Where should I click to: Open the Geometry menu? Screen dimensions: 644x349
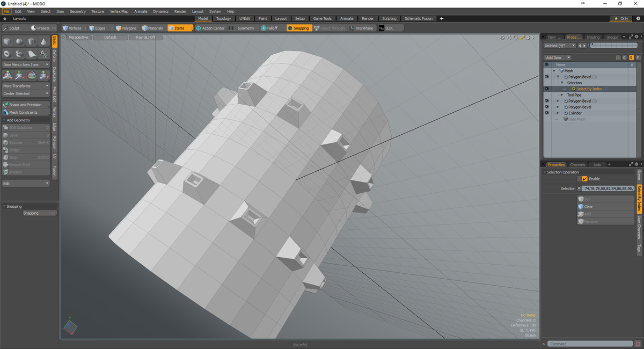[x=77, y=11]
